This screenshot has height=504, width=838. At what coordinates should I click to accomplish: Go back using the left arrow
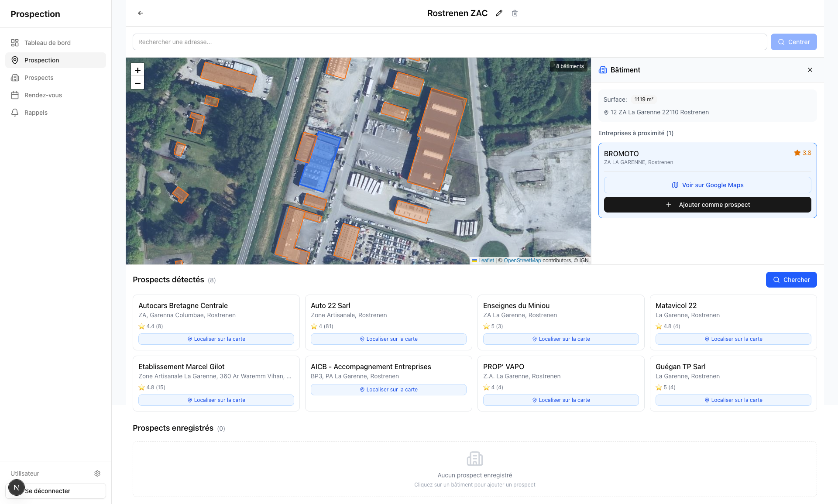pos(140,13)
